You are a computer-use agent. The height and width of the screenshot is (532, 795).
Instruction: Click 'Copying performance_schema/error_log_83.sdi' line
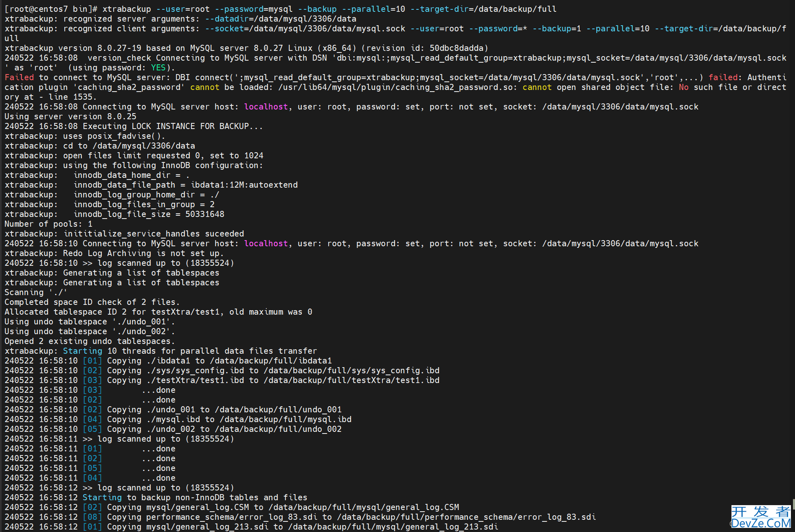click(x=300, y=517)
